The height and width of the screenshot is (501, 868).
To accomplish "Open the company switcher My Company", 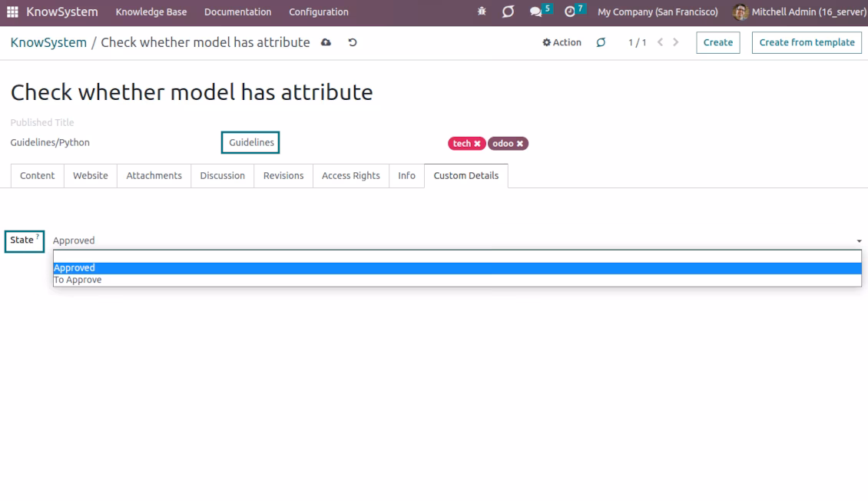I will coord(658,12).
